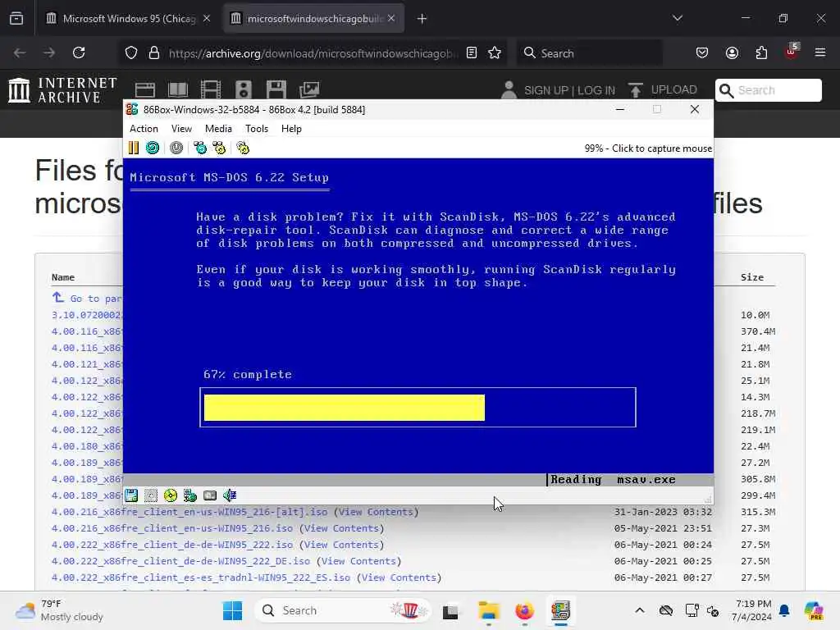Reload the archive.org page
This screenshot has width=840, height=630.
click(79, 53)
